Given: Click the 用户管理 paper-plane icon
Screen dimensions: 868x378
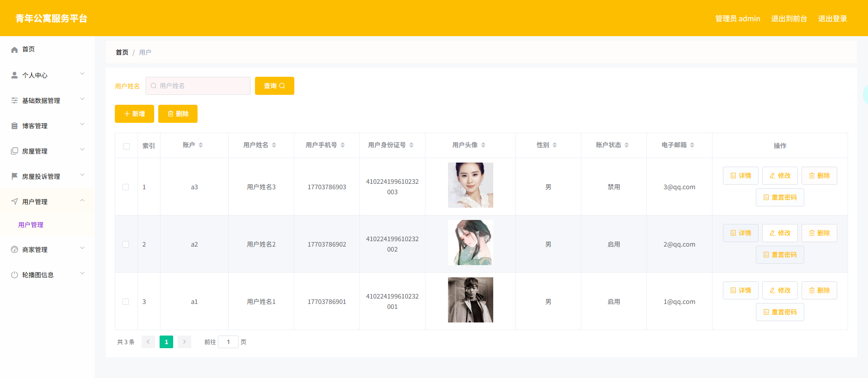Looking at the screenshot, I should click(14, 201).
